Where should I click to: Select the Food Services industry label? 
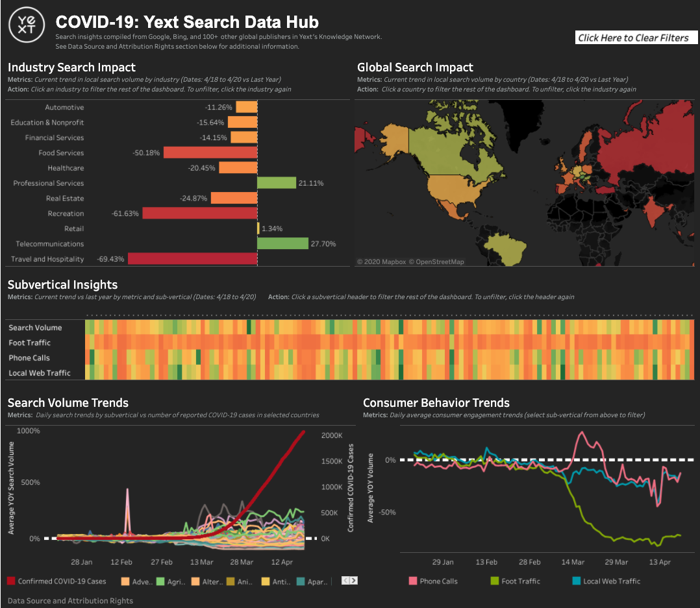61,153
